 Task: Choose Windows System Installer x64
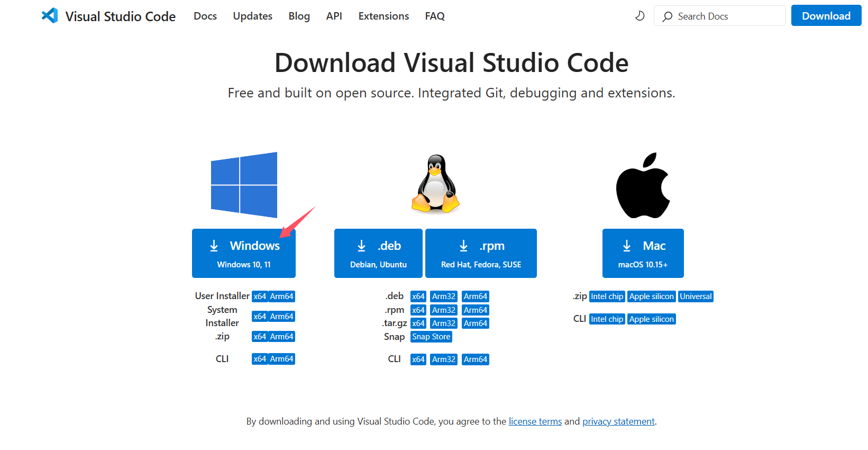tap(260, 317)
